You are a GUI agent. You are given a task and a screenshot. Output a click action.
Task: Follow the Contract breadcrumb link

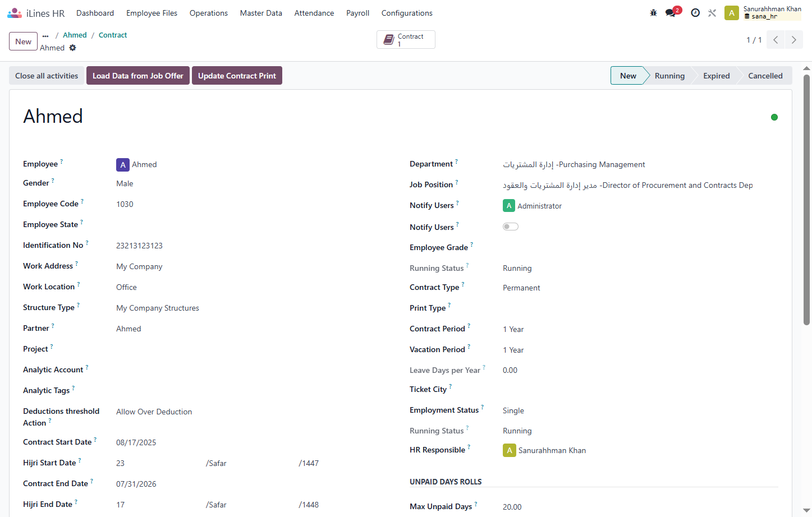[113, 35]
